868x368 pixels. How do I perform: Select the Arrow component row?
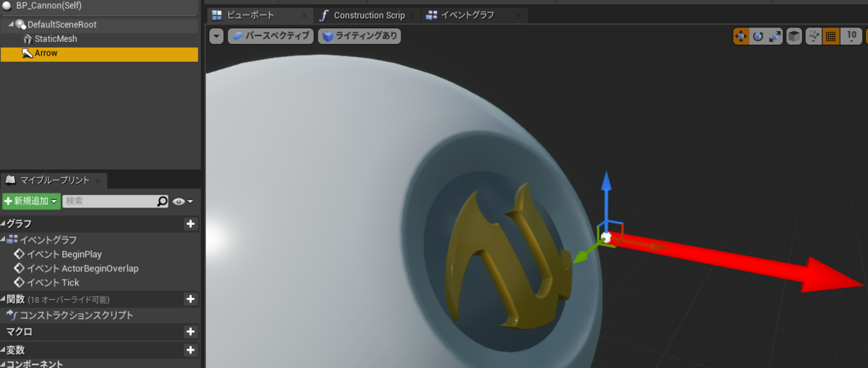99,54
